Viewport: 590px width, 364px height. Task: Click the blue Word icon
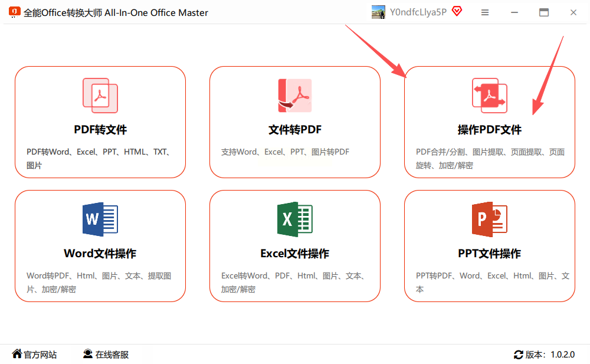(x=100, y=219)
